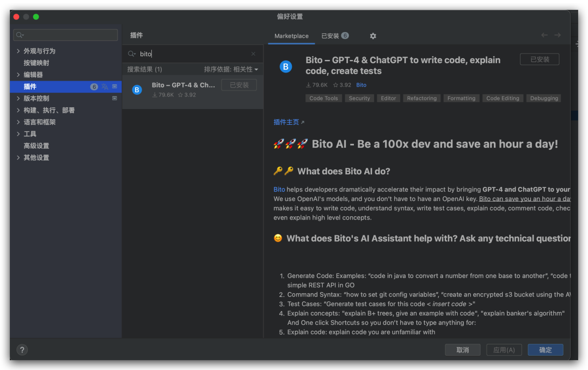Expand the 编辑器 settings group
This screenshot has width=588, height=370.
tap(18, 75)
